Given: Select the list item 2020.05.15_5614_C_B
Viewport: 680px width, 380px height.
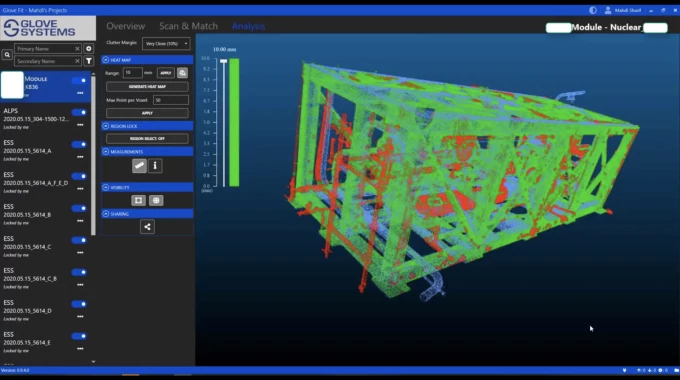Looking at the screenshot, I should pyautogui.click(x=46, y=278).
